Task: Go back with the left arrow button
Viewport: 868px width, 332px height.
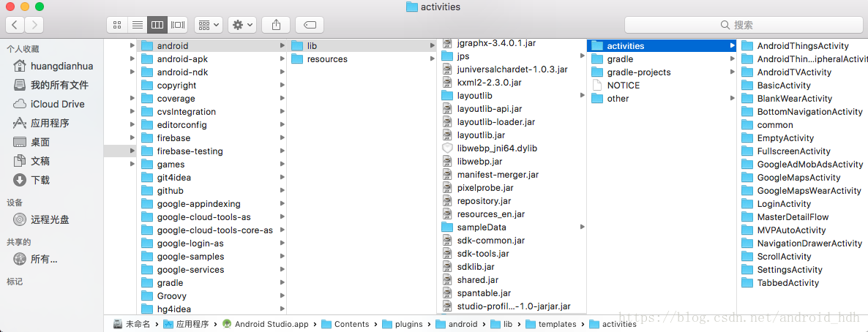Action: pos(15,24)
